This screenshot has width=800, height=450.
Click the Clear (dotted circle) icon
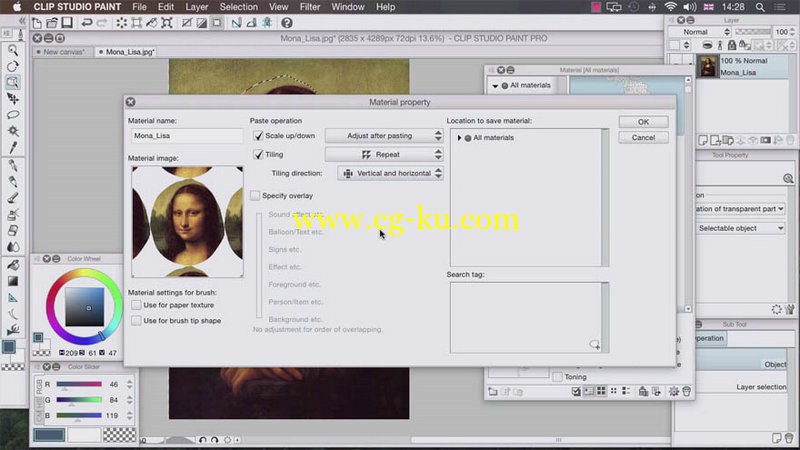tap(121, 23)
